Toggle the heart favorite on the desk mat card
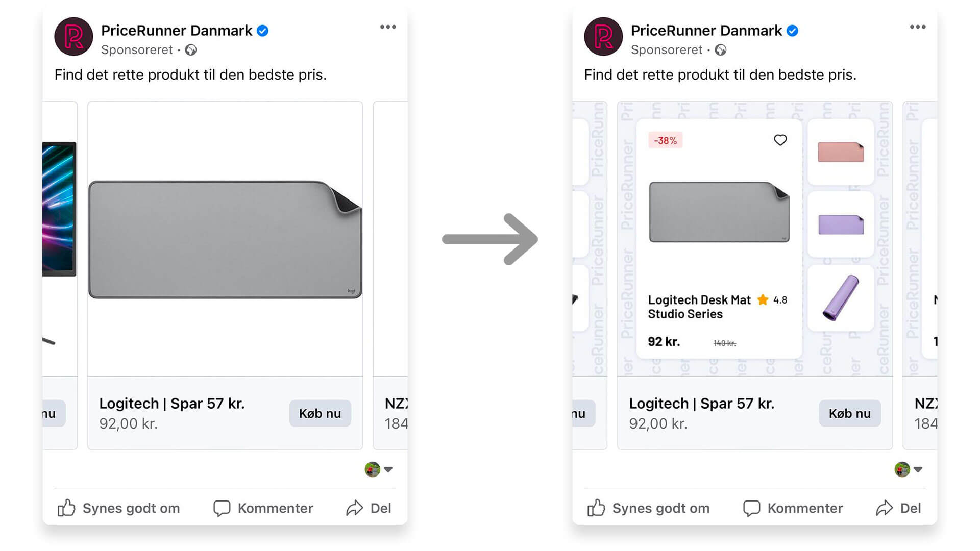Screen dimensions: 980x551 pyautogui.click(x=780, y=140)
